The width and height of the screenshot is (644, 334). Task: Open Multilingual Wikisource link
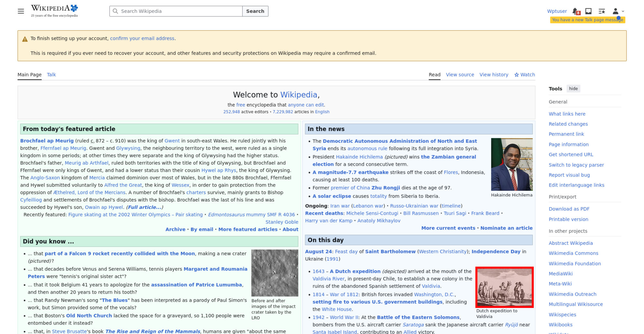576,304
